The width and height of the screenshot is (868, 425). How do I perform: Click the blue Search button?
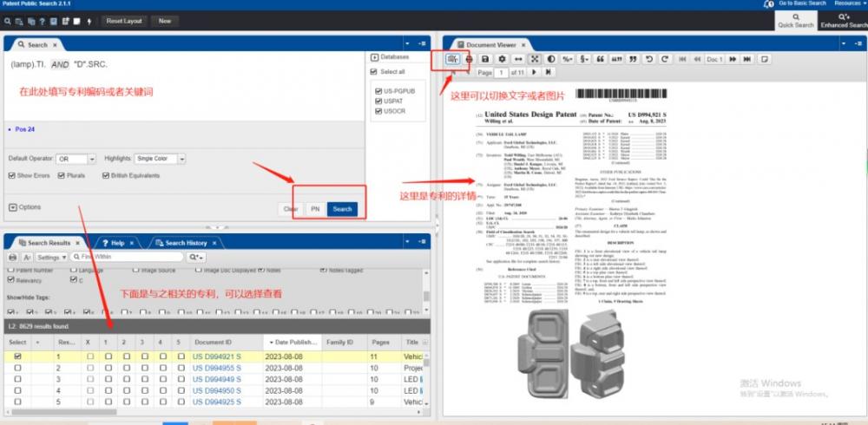click(342, 209)
